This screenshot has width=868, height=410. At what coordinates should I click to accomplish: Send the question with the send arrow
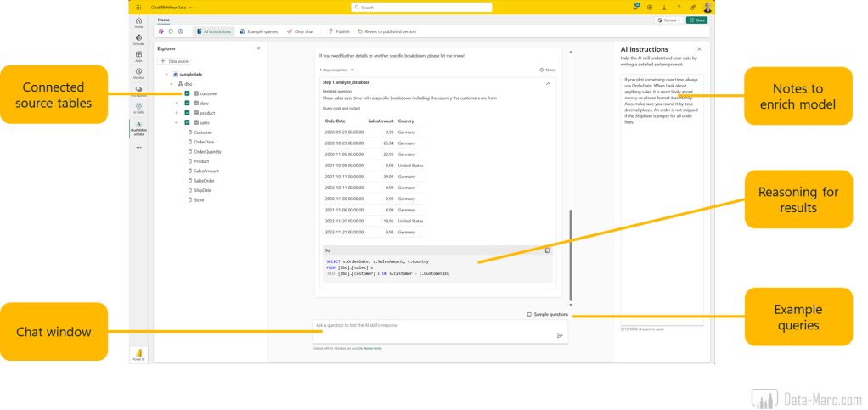[560, 335]
